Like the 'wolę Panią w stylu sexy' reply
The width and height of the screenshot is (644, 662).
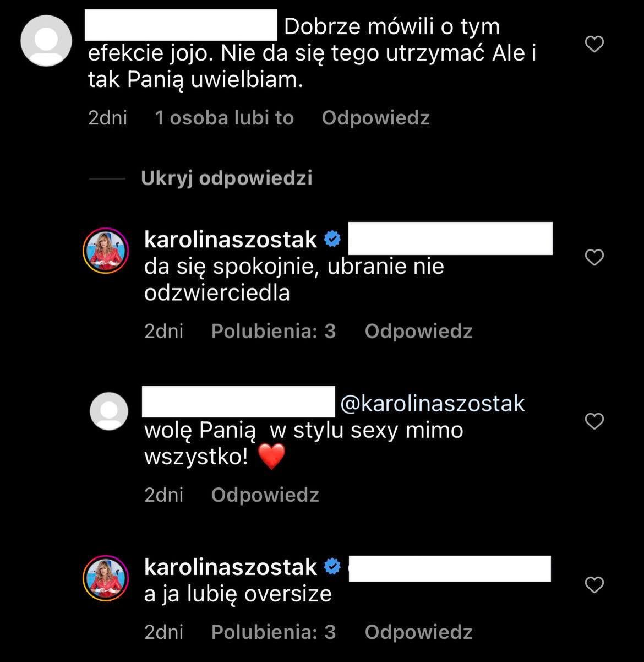tap(594, 421)
